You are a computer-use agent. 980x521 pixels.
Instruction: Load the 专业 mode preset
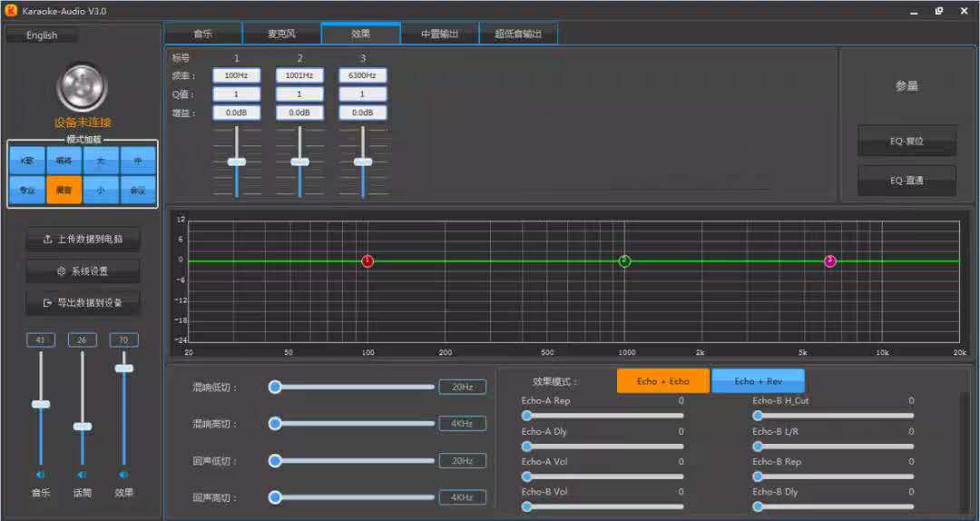[27, 190]
